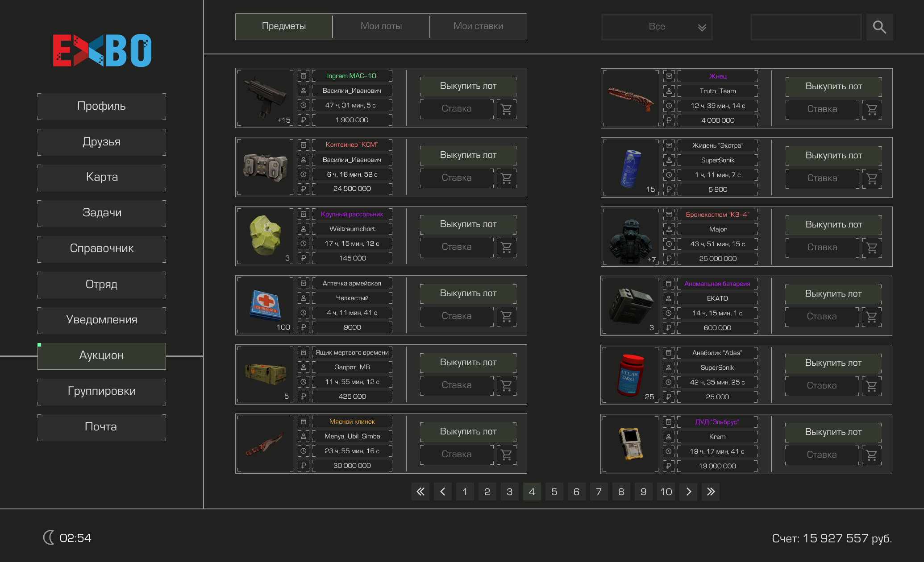Image resolution: width=924 pixels, height=562 pixels.
Task: Open Профиль from the sidebar
Action: [x=102, y=106]
